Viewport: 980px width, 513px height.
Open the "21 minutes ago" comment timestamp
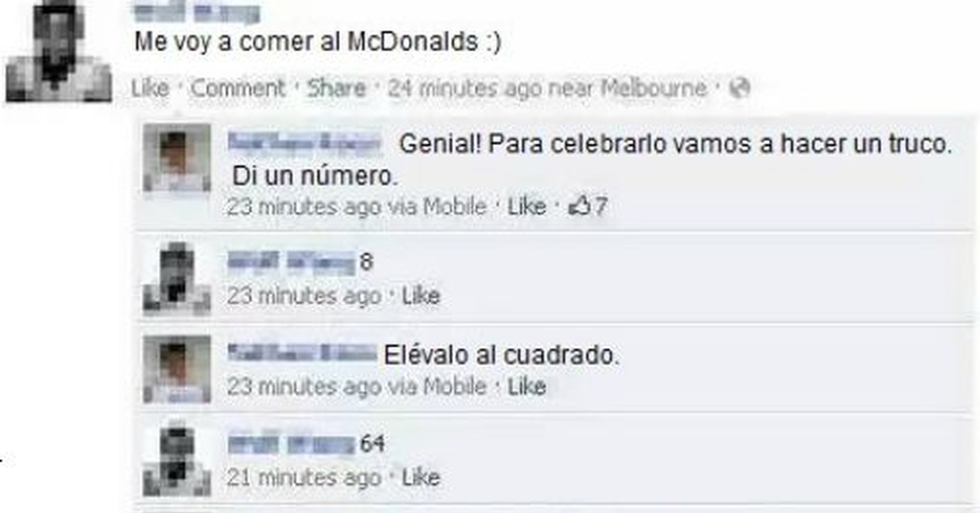point(304,477)
